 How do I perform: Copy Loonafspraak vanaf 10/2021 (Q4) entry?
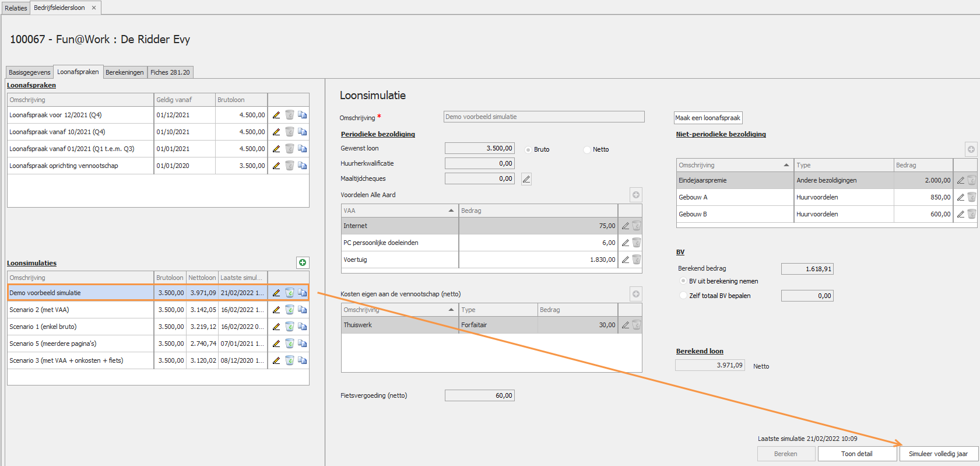(302, 132)
